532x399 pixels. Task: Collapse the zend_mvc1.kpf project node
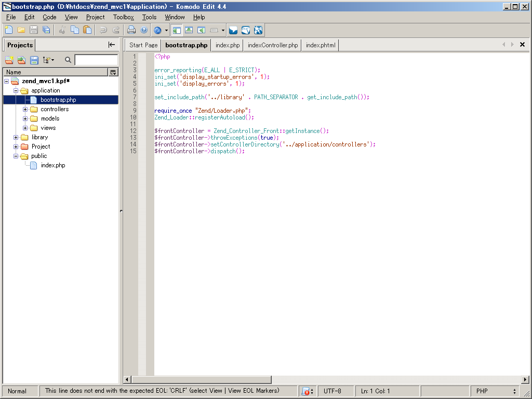(6, 81)
